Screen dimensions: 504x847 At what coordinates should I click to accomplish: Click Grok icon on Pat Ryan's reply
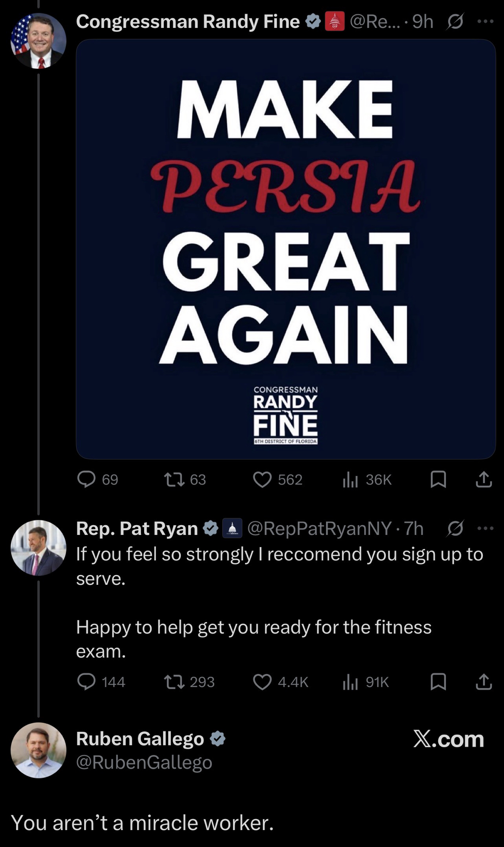tap(455, 528)
